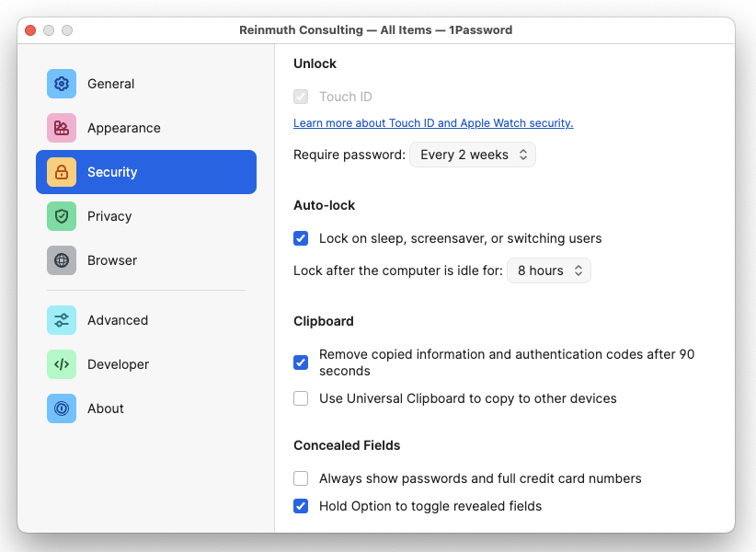The height and width of the screenshot is (552, 756).
Task: Click the Appearance palette icon
Action: click(62, 128)
